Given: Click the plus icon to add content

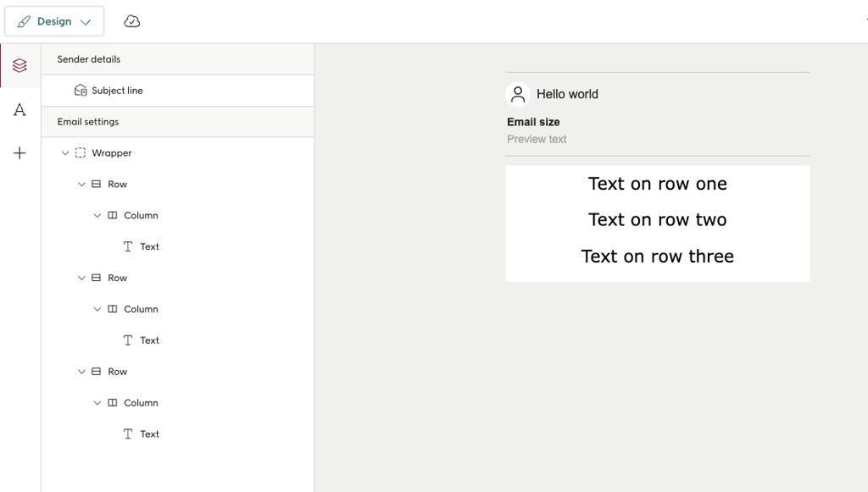Looking at the screenshot, I should click(x=19, y=152).
